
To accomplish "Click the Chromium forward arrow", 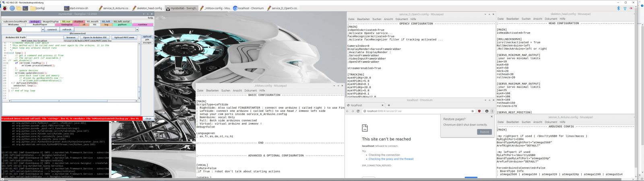I will point(353,111).
